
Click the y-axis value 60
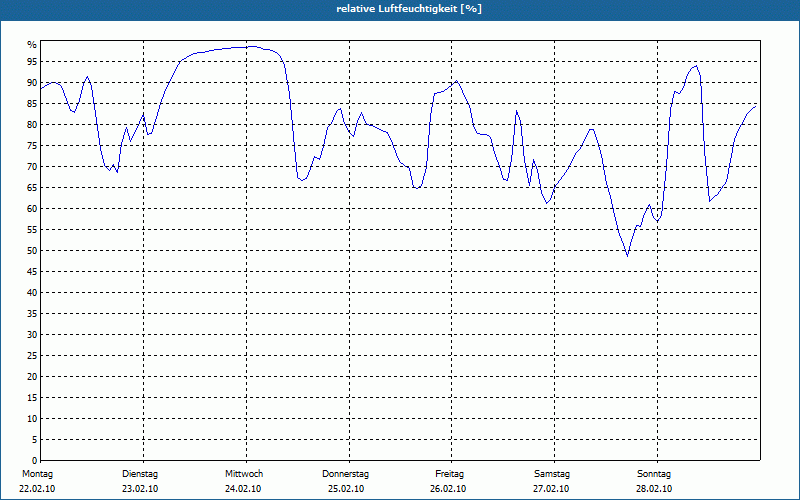tap(32, 209)
